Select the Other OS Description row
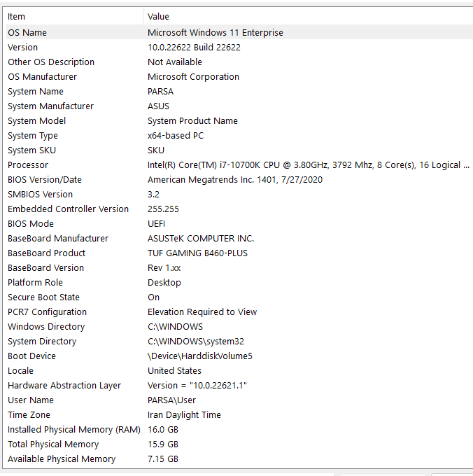 point(239,62)
